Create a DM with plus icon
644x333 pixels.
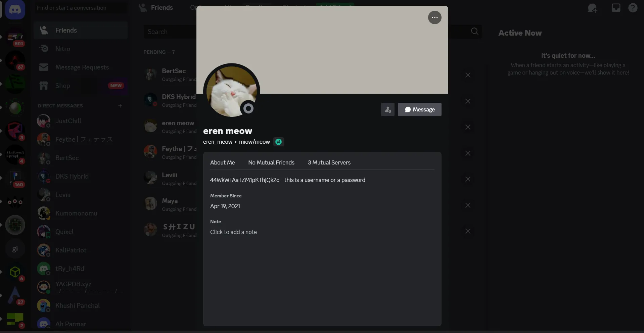pos(120,106)
